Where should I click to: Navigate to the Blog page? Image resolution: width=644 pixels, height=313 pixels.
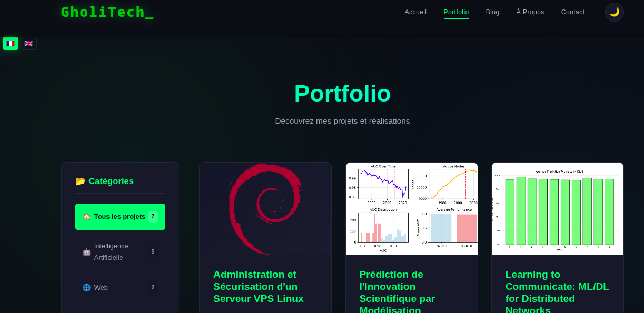(x=492, y=12)
